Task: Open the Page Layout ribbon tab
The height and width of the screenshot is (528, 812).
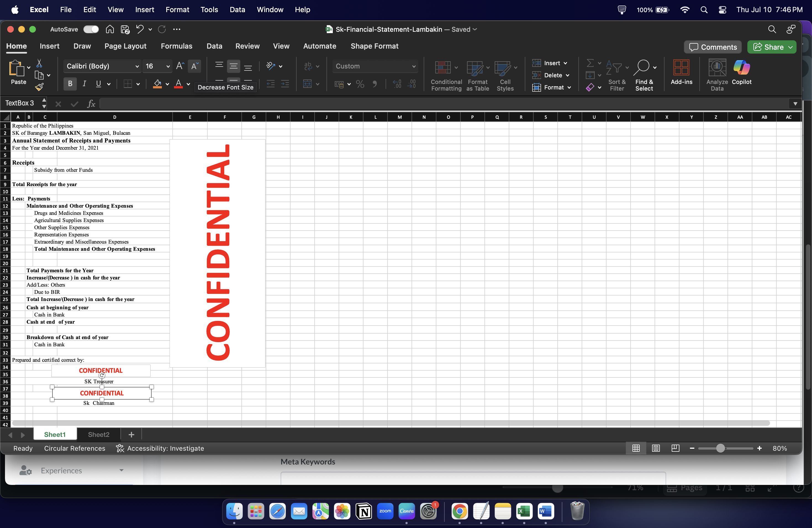Action: tap(125, 46)
